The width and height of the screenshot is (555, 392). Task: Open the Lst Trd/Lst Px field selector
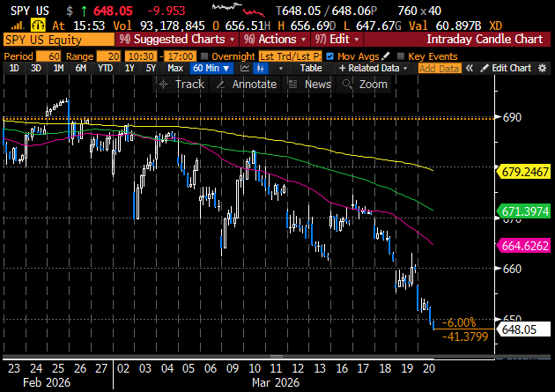click(290, 56)
